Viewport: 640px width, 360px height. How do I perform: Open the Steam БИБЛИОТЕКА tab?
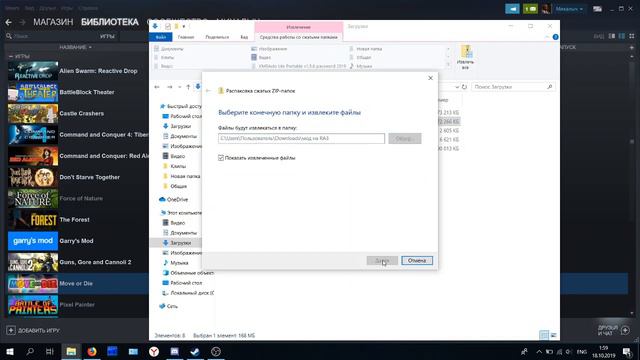(x=110, y=22)
